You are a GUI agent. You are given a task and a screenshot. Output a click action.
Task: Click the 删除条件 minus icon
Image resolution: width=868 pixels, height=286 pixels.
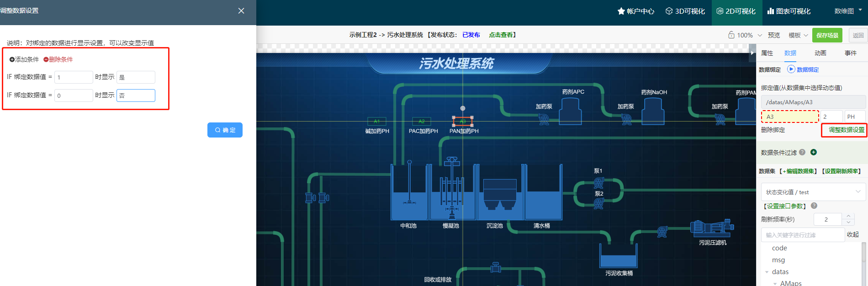pyautogui.click(x=46, y=59)
